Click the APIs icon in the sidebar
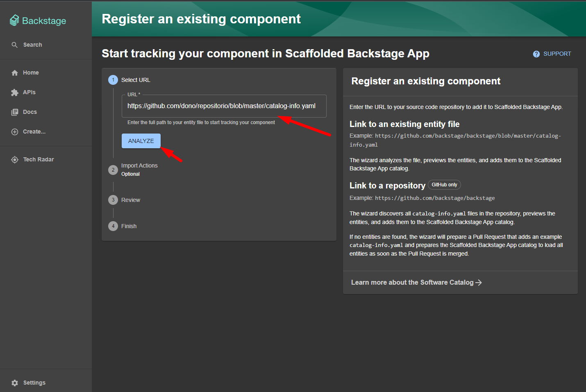The width and height of the screenshot is (586, 392). pyautogui.click(x=15, y=92)
